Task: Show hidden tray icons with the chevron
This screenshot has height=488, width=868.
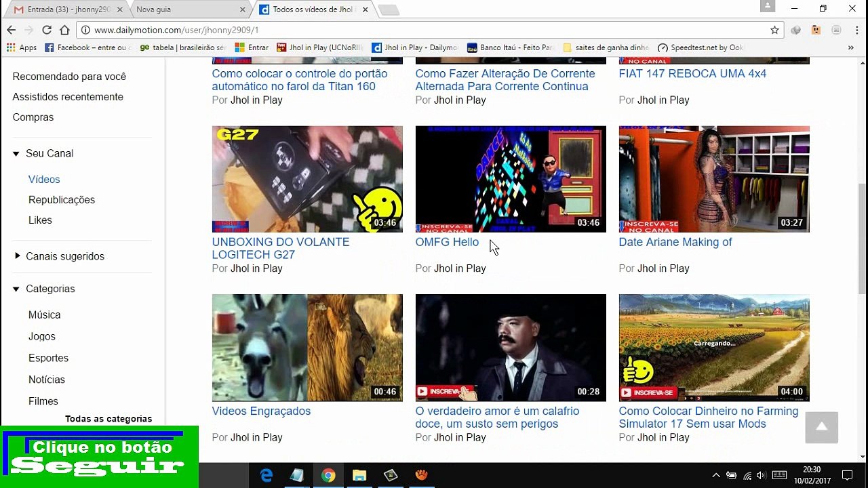Action: pos(716,475)
